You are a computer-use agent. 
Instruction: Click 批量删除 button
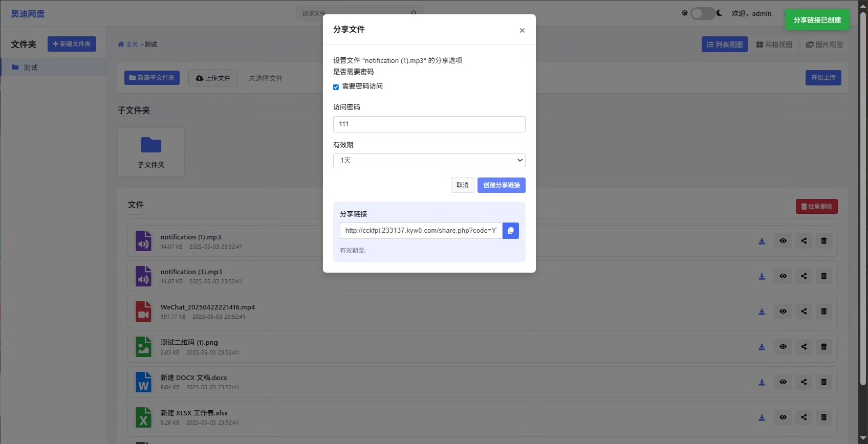[816, 207]
